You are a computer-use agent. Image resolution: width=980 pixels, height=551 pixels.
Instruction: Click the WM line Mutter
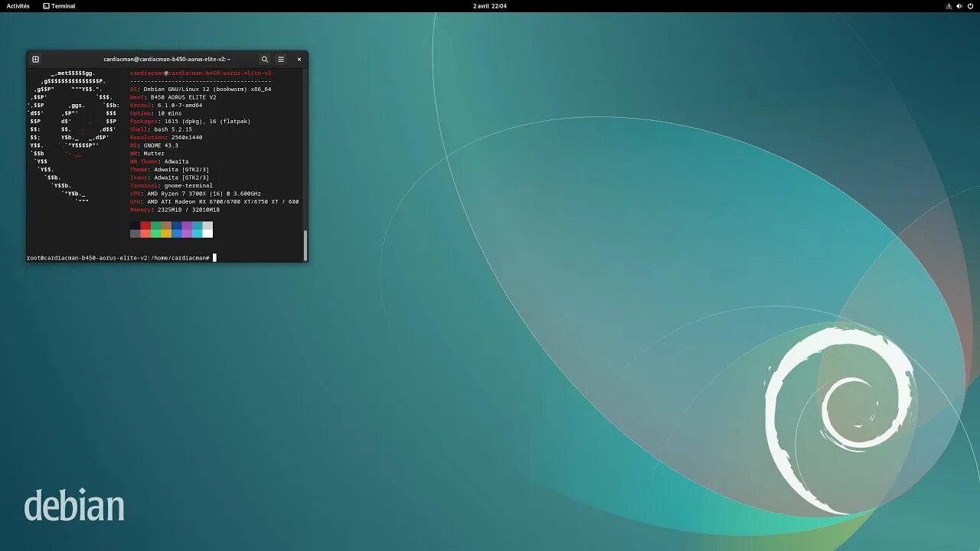coord(147,153)
